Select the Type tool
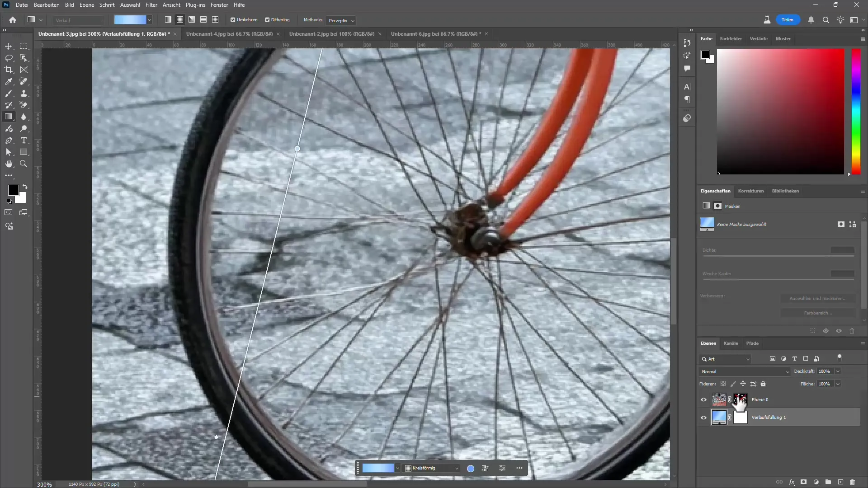Viewport: 868px width, 488px height. (24, 141)
